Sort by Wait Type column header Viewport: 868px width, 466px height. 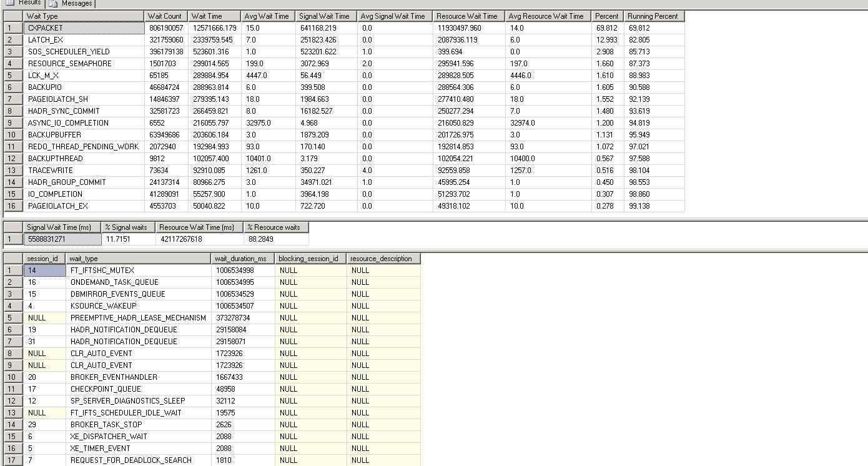coord(84,16)
